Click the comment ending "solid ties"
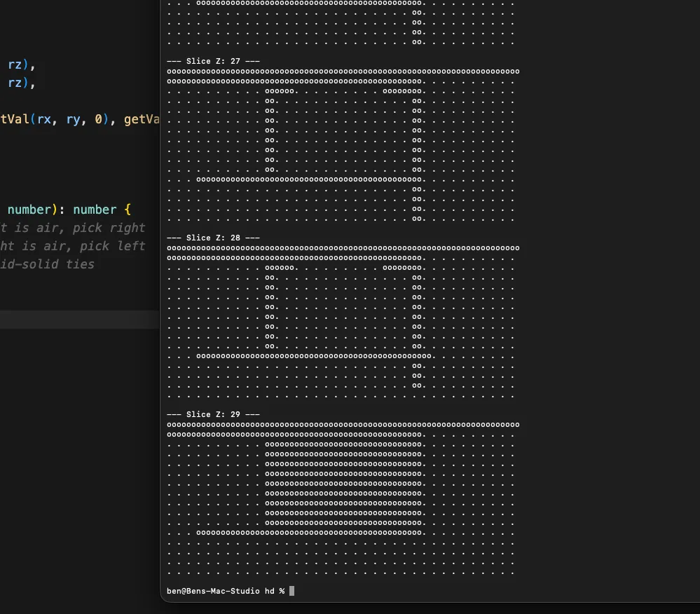Viewport: 700px width, 614px height. pos(48,264)
